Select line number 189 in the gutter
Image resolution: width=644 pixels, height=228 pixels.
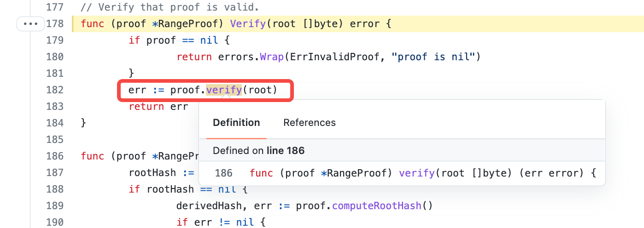coord(55,206)
